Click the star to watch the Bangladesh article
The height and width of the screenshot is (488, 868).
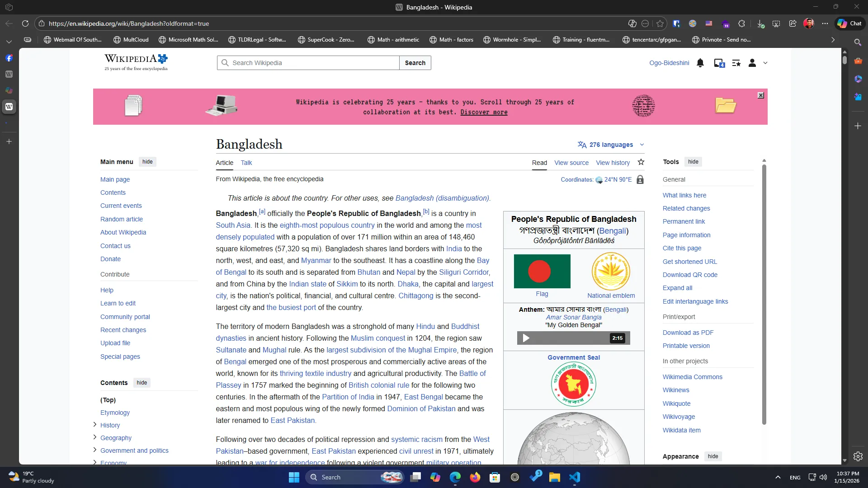(x=642, y=162)
